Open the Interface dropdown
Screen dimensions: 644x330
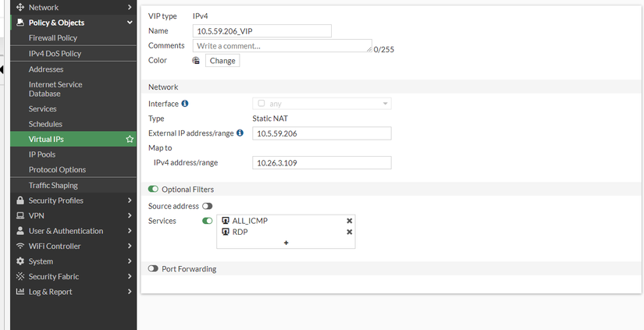322,104
